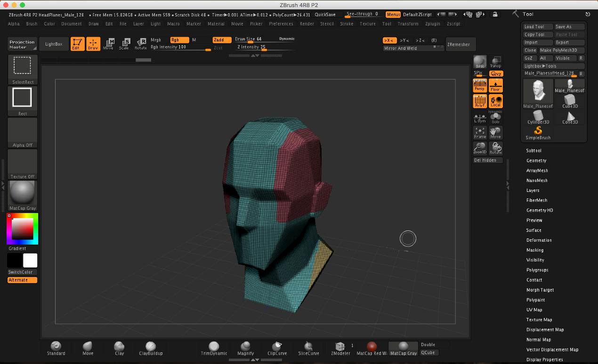Turn off PolyFrame wireframe display
Image resolution: width=598 pixels, height=364 pixels.
tap(480, 101)
